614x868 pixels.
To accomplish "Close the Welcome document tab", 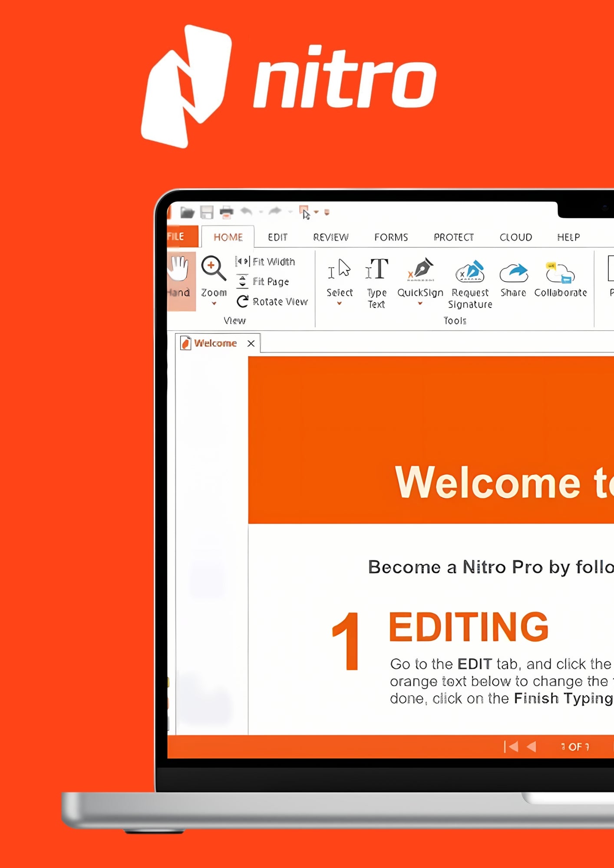I will click(x=251, y=344).
